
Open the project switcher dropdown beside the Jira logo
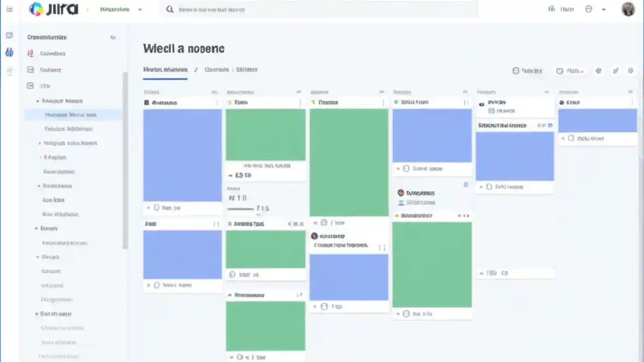pos(140,9)
